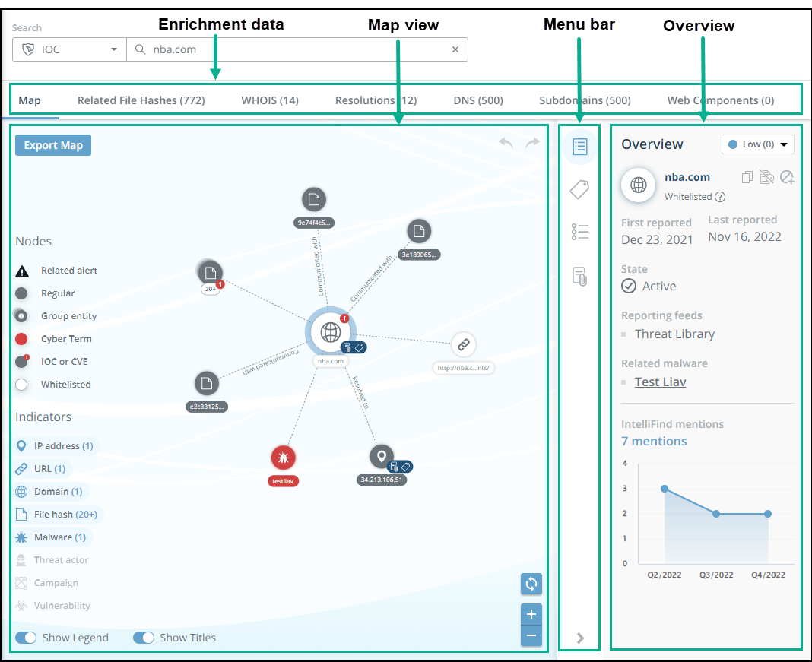Open the Low (0) severity dropdown

click(757, 144)
